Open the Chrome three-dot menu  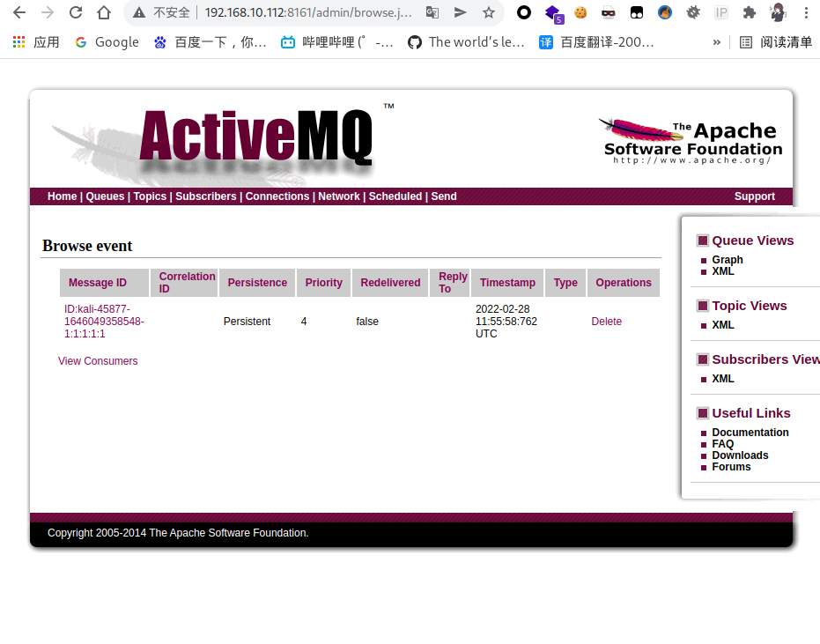click(x=806, y=12)
